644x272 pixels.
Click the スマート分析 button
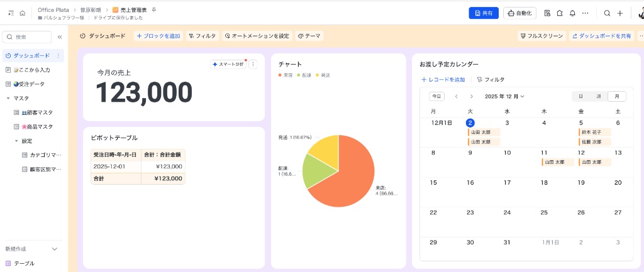pos(228,65)
